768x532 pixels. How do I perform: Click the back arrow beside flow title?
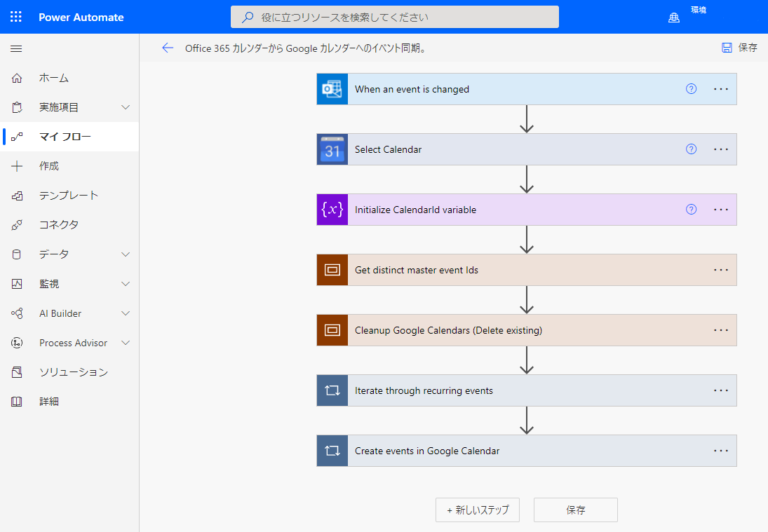[168, 48]
